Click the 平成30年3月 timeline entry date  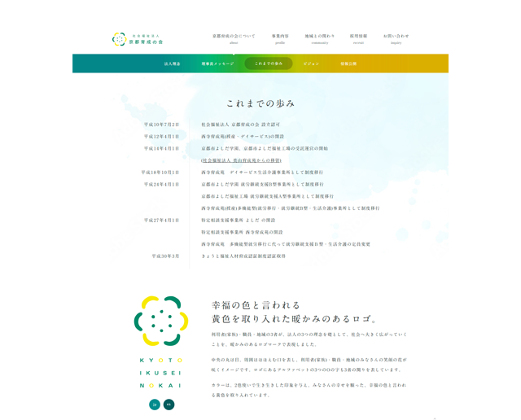(165, 256)
